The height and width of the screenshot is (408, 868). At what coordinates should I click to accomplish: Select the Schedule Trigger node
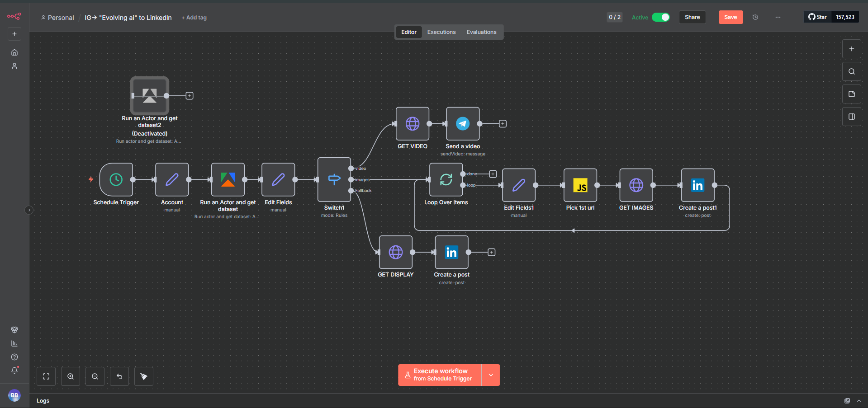point(116,179)
